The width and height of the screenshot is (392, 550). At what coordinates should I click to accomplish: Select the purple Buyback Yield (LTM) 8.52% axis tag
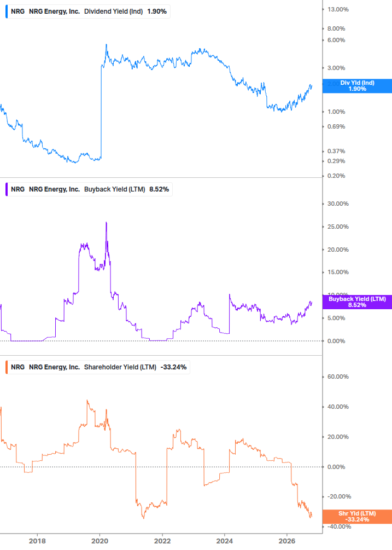click(357, 302)
